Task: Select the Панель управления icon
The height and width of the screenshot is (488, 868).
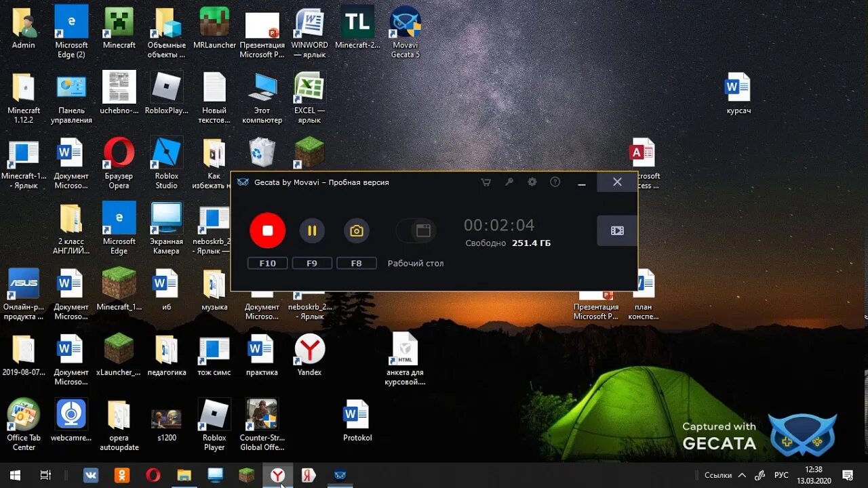Action: pyautogui.click(x=71, y=98)
